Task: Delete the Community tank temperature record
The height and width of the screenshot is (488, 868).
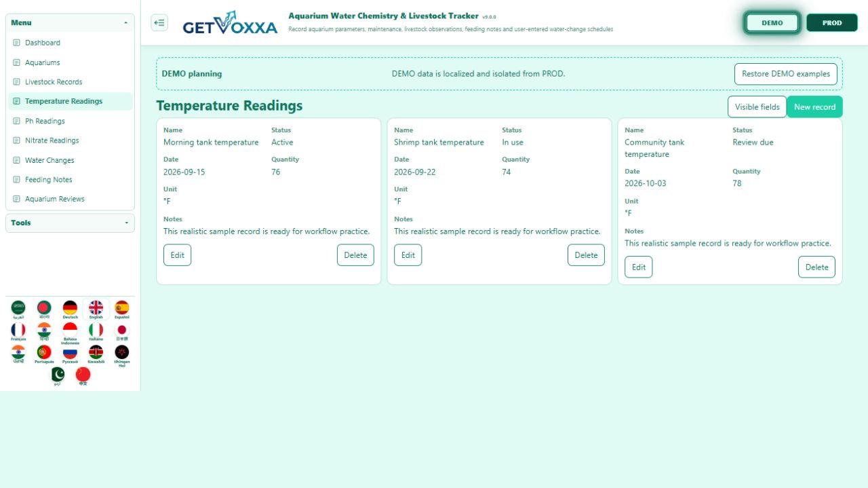Action: (x=816, y=267)
